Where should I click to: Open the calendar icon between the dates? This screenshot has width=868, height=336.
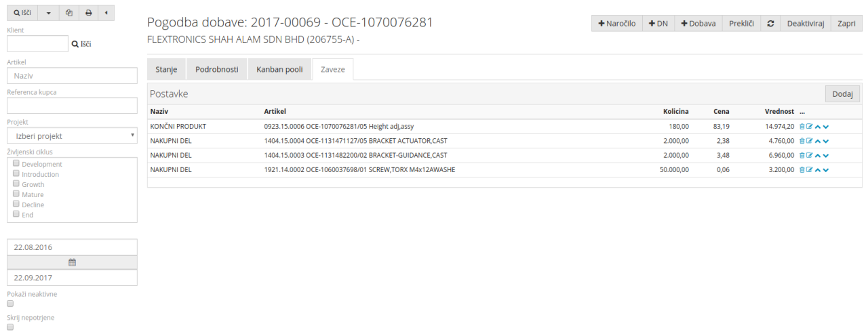(72, 262)
